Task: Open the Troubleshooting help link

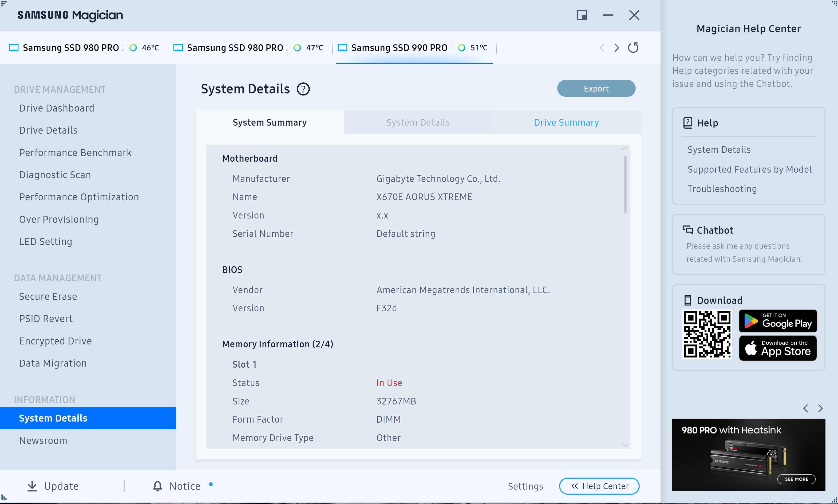Action: (x=722, y=189)
